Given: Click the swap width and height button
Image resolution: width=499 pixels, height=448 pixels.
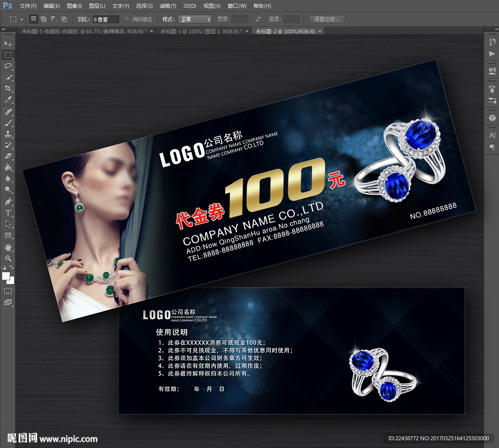Looking at the screenshot, I should pos(258,19).
